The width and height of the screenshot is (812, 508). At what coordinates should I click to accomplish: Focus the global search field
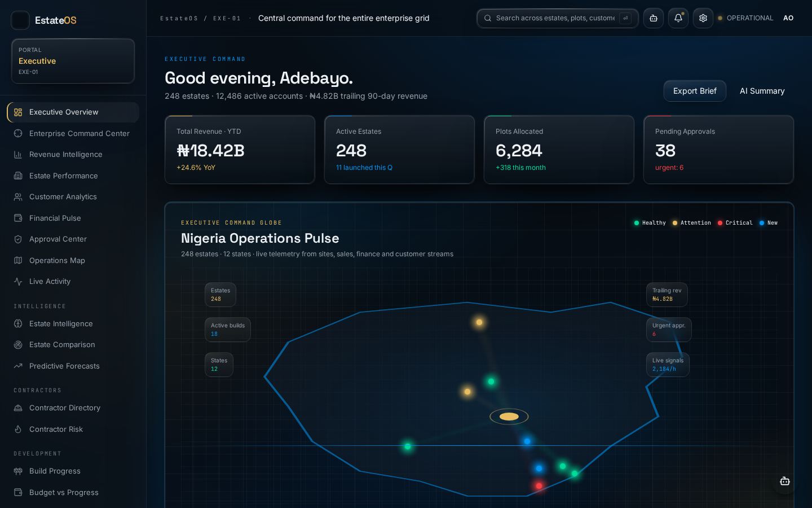point(558,18)
